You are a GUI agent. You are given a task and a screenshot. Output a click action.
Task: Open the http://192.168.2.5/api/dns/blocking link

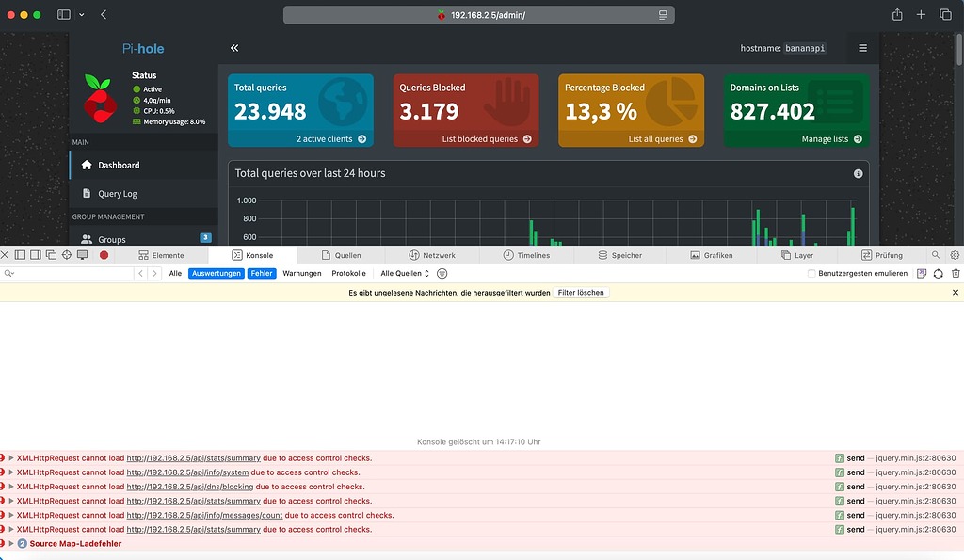190,487
